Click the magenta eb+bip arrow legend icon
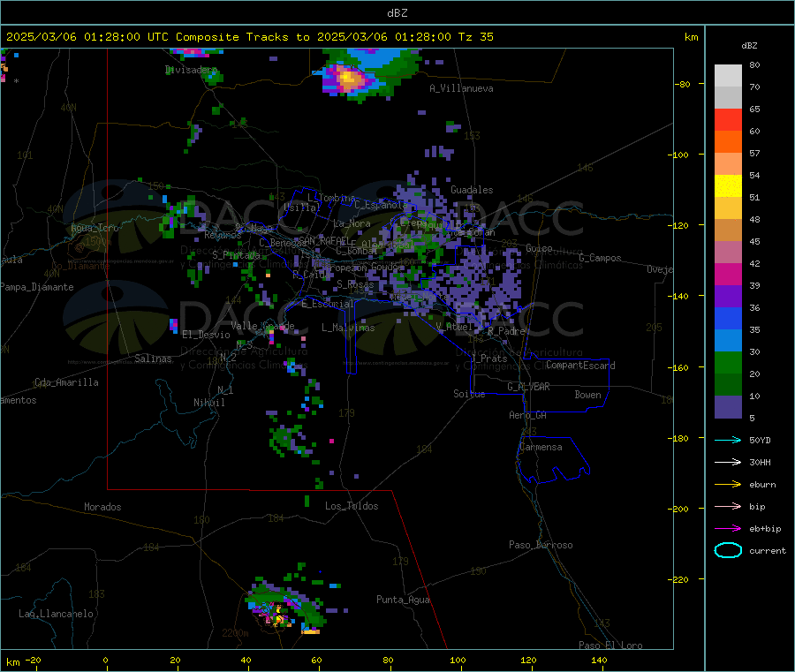Screen dimensions: 795x672 pyautogui.click(x=728, y=529)
